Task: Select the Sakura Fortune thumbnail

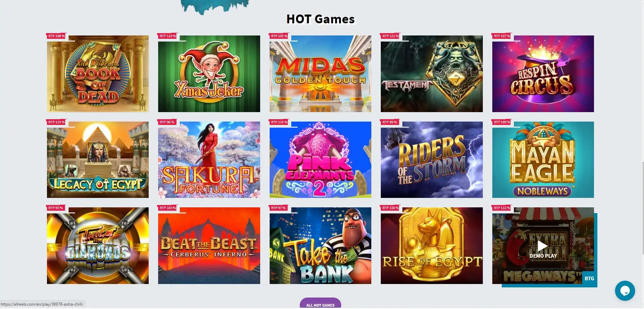Action: pyautogui.click(x=209, y=160)
